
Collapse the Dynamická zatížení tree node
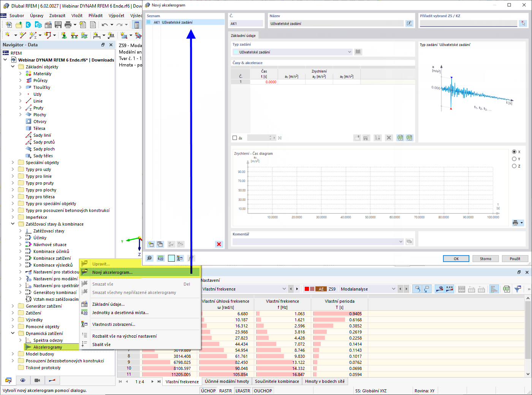[x=13, y=333]
